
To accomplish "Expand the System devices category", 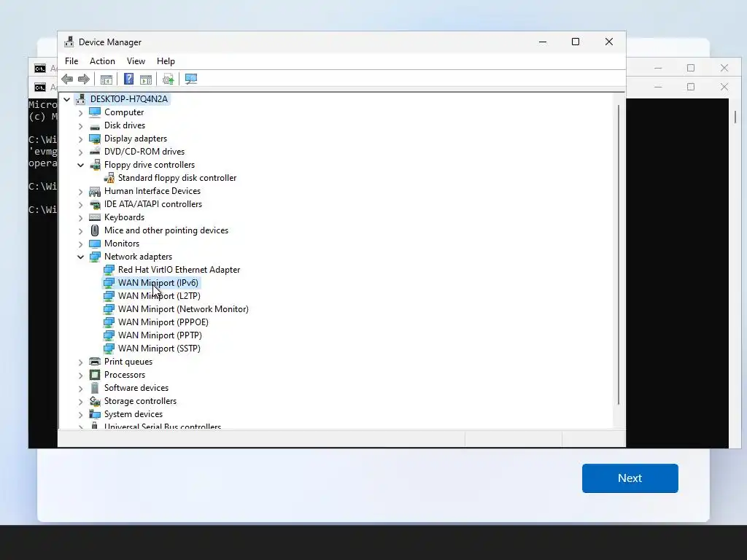I will (x=80, y=415).
